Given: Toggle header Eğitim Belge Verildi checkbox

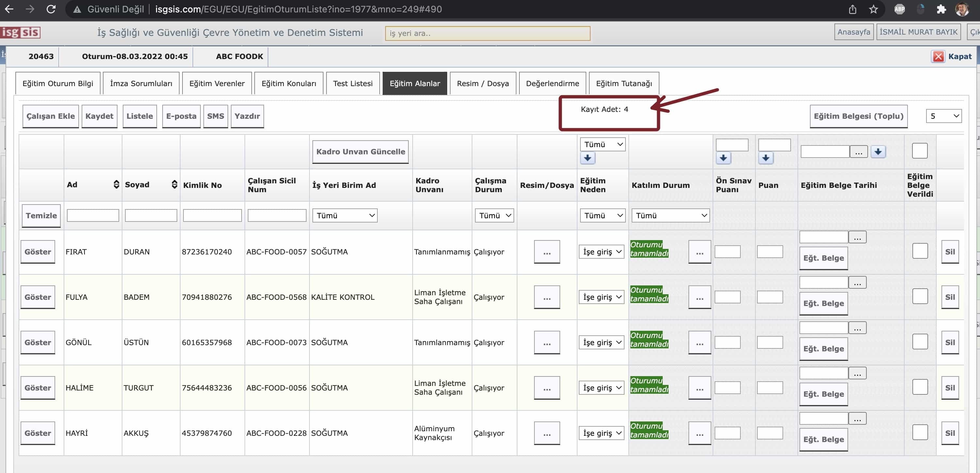Looking at the screenshot, I should point(919,151).
